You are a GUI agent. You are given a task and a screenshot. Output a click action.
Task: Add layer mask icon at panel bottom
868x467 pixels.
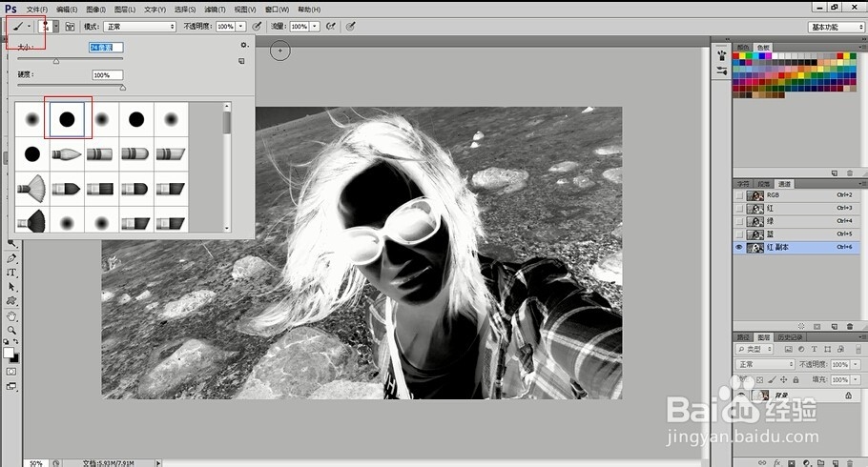(x=792, y=462)
